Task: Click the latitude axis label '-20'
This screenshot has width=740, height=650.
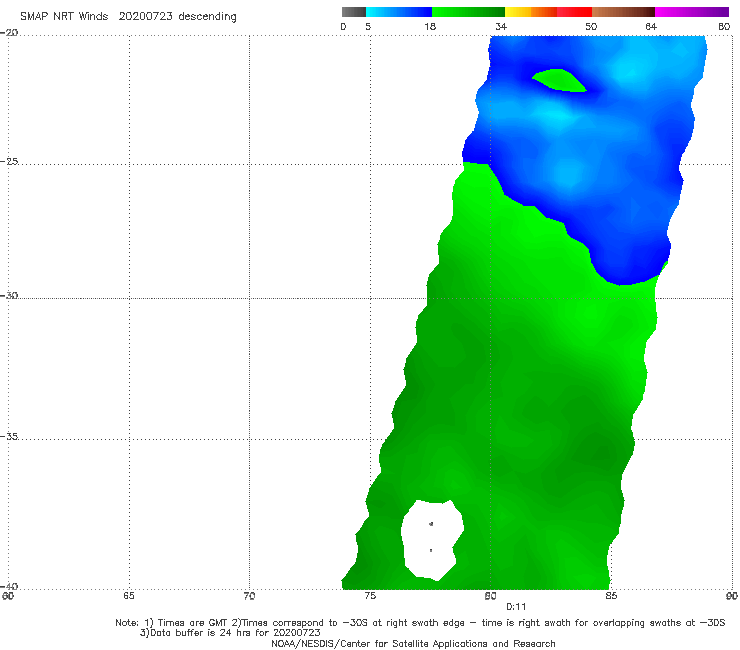Action: [9, 32]
